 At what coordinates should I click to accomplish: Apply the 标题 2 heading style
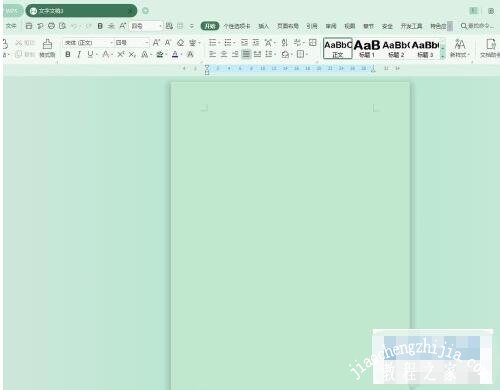click(x=396, y=48)
